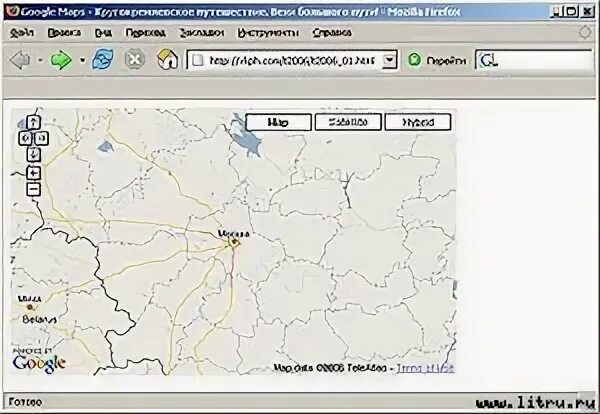Click the Google logo on map
Viewport: 600px width, 414px height.
(39, 363)
